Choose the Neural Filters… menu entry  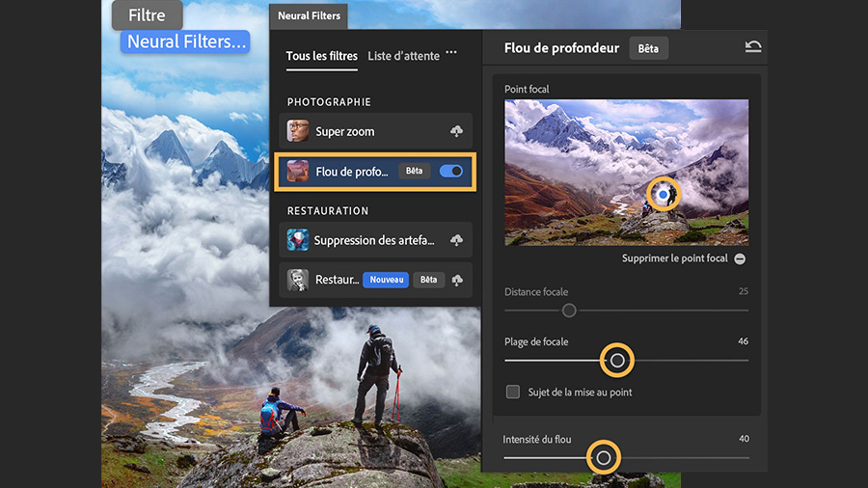pos(185,41)
